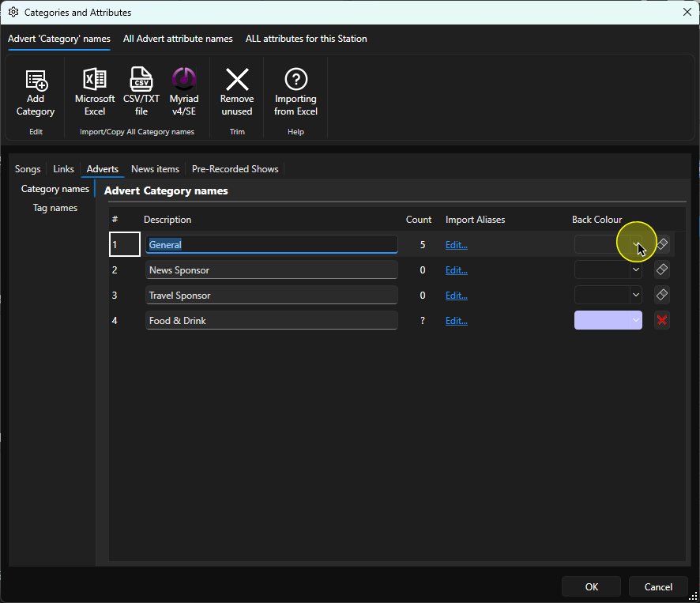Select Tag names in side list
The width and height of the screenshot is (700, 603).
(55, 208)
